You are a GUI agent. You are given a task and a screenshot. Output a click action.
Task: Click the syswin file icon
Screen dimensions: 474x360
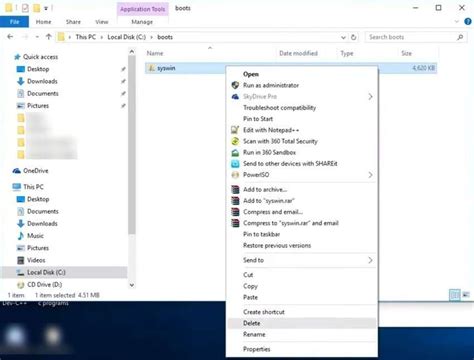coord(151,68)
